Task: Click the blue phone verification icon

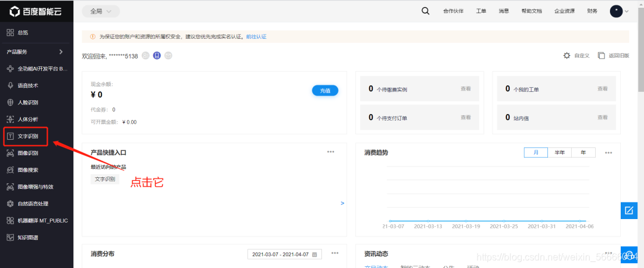Action: click(x=156, y=56)
